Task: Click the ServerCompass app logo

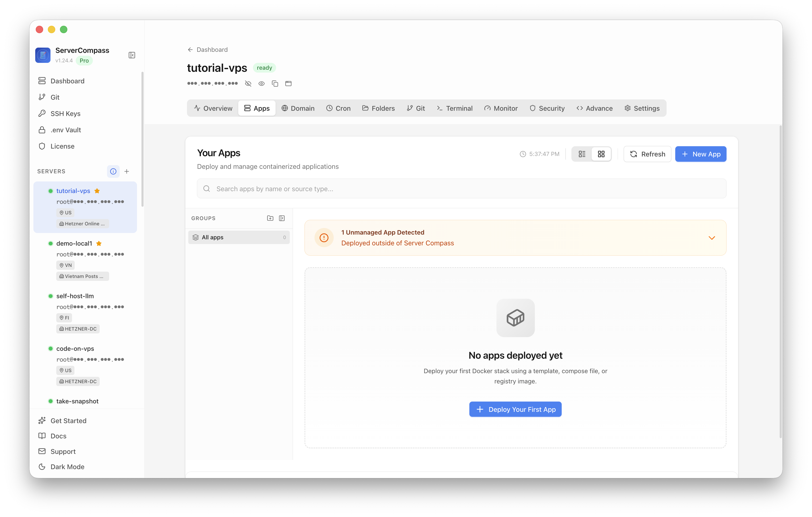Action: pyautogui.click(x=43, y=55)
